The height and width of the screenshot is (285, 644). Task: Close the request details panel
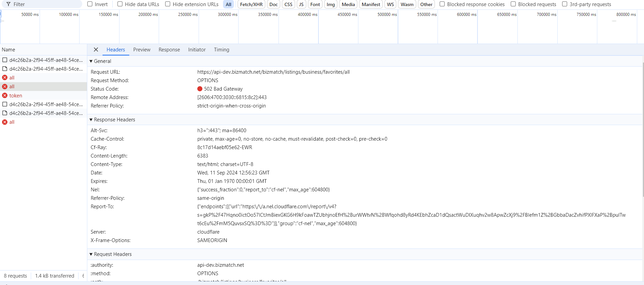coord(96,50)
